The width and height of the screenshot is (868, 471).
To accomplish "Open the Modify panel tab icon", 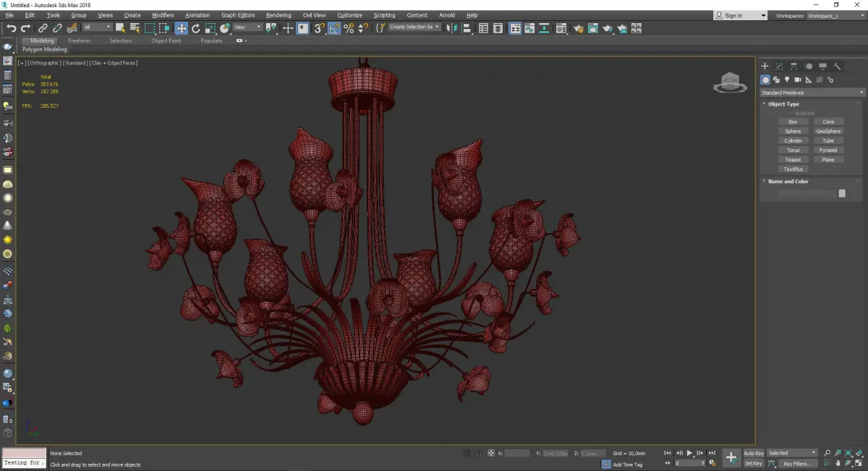I will click(779, 67).
